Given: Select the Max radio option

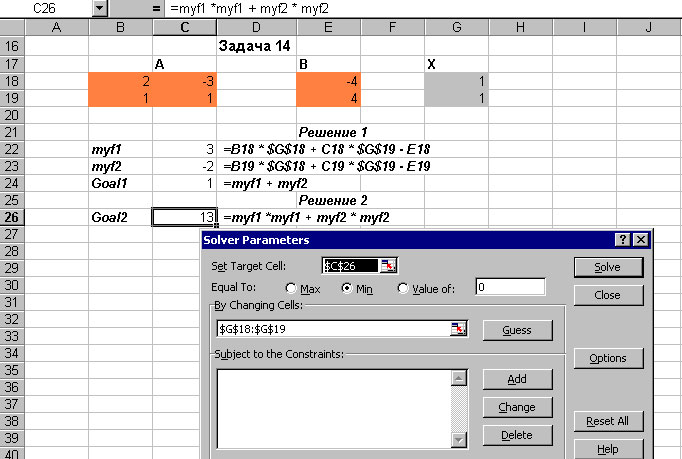Looking at the screenshot, I should [290, 288].
